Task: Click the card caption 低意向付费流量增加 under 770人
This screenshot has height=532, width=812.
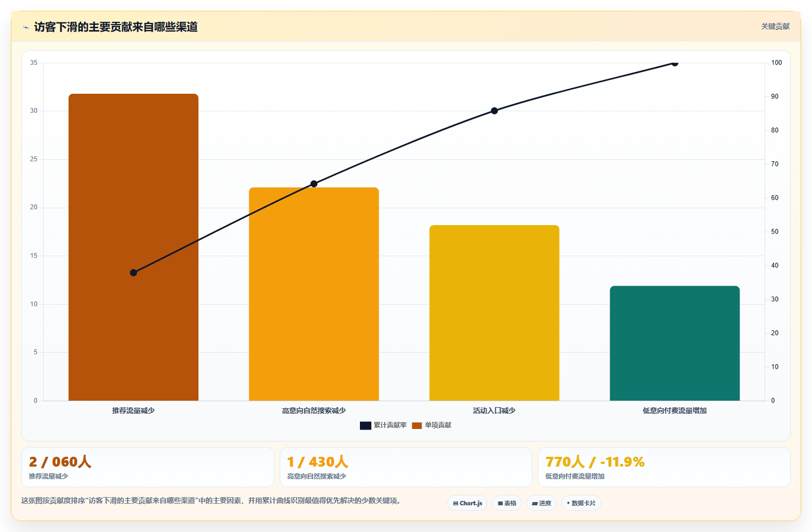Action: (x=575, y=476)
